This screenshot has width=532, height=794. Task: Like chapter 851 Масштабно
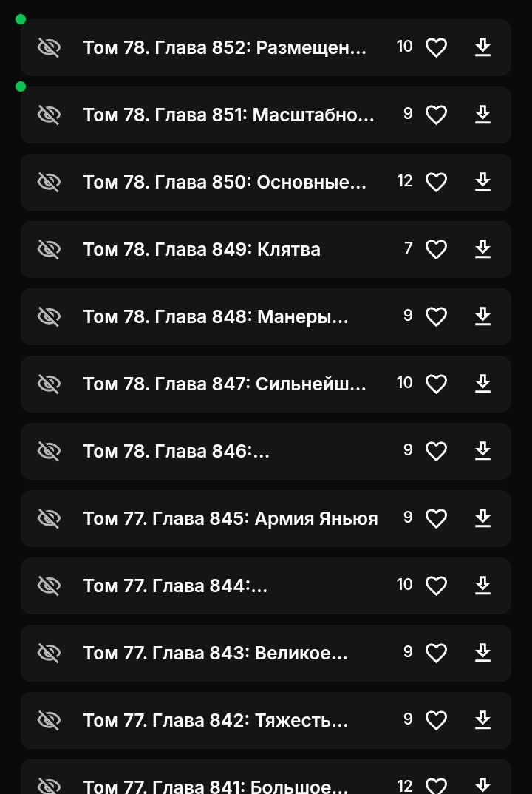[436, 115]
